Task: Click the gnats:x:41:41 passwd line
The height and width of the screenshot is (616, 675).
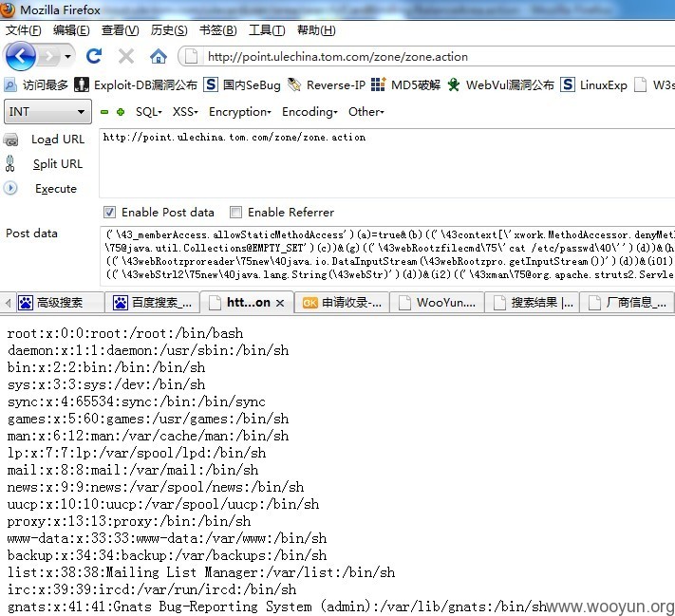Action: tap(277, 607)
